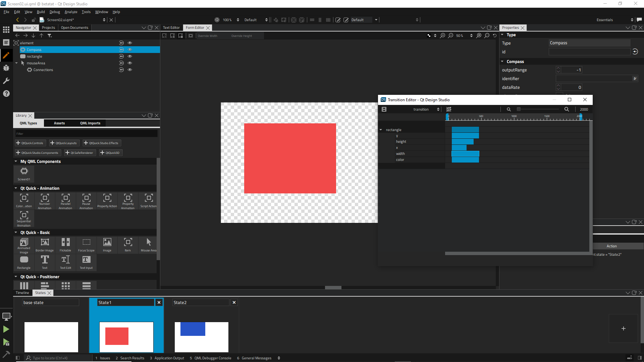This screenshot has height=362, width=644.
Task: Hide the rectangle item in Navigator
Action: pyautogui.click(x=130, y=56)
